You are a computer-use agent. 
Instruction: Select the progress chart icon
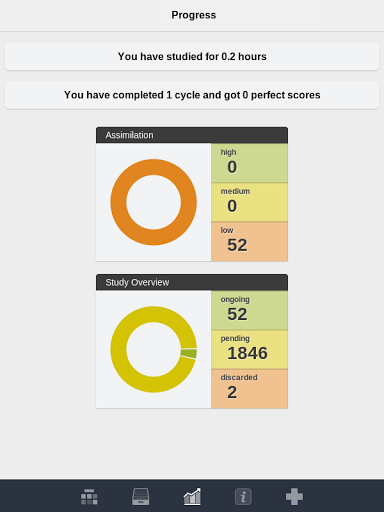pos(192,497)
